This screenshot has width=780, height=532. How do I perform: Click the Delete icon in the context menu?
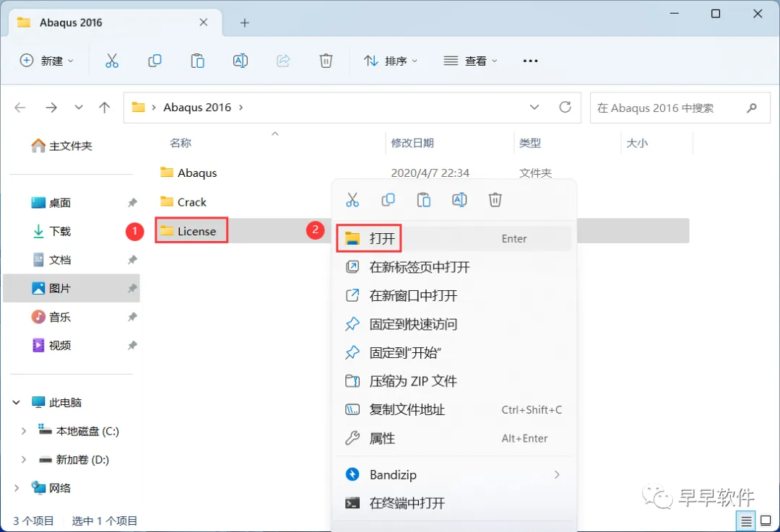495,200
